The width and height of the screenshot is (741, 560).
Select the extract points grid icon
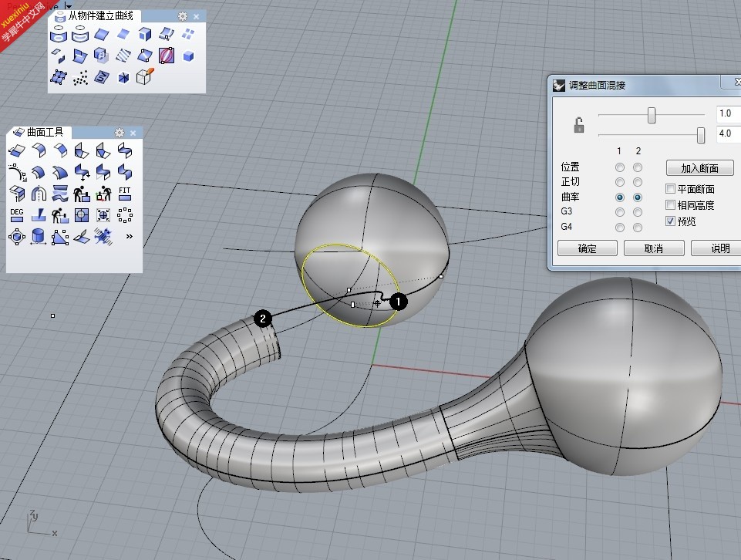[59, 77]
